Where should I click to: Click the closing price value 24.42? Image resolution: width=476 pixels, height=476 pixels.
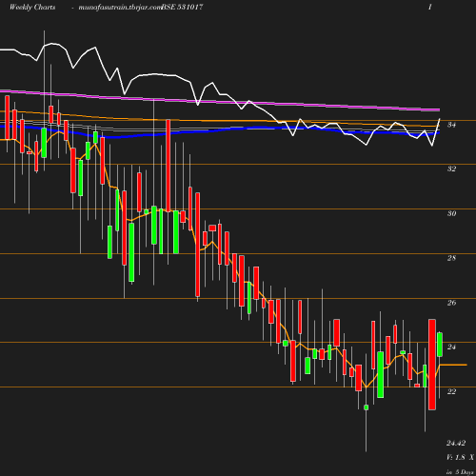click(456, 443)
